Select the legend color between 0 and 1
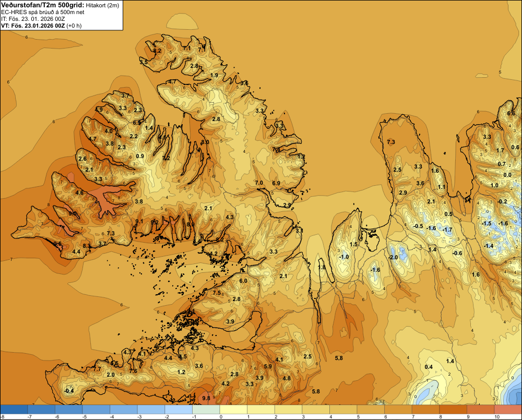This screenshot has height=420, width=522. pyautogui.click(x=233, y=409)
